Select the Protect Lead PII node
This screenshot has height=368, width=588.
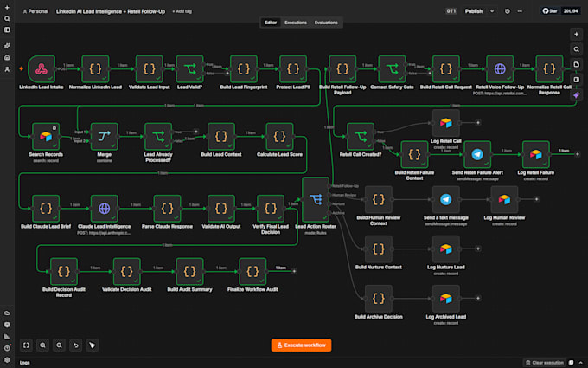[293, 69]
